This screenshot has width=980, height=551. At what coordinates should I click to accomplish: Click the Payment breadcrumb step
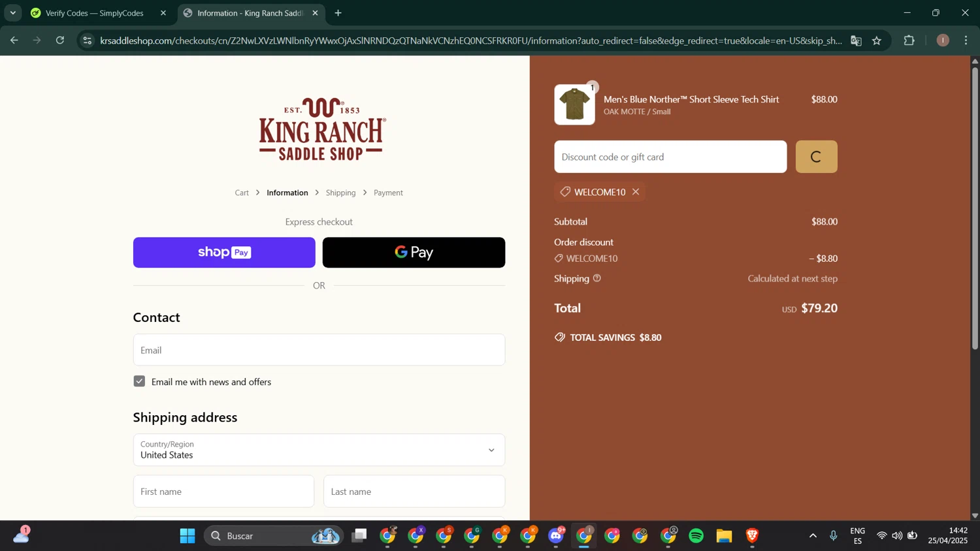pyautogui.click(x=388, y=193)
